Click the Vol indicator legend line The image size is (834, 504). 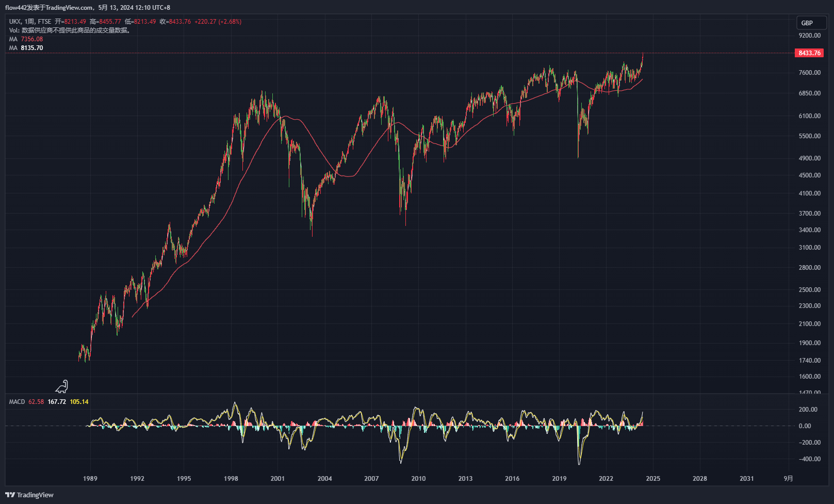coord(71,30)
